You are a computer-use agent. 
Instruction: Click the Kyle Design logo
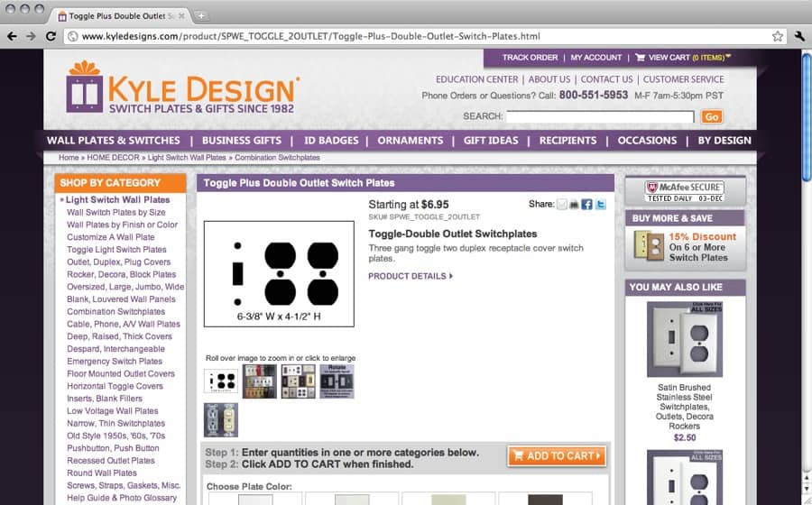pyautogui.click(x=183, y=87)
